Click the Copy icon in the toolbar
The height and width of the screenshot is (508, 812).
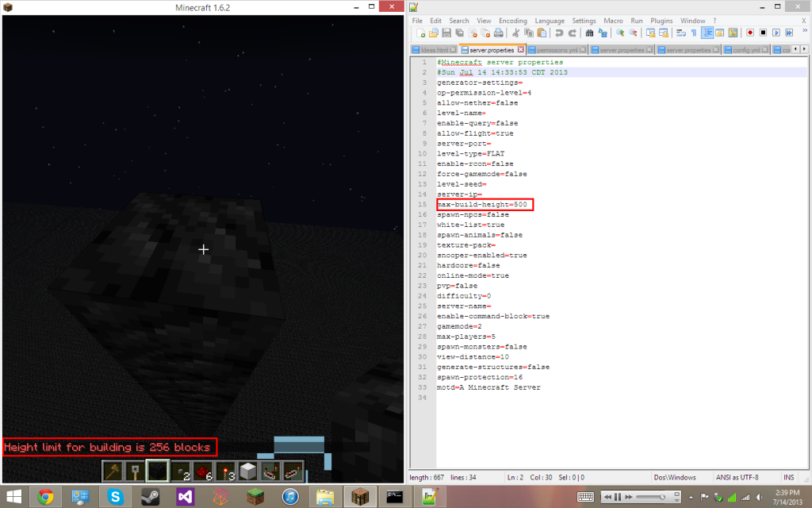tap(529, 33)
